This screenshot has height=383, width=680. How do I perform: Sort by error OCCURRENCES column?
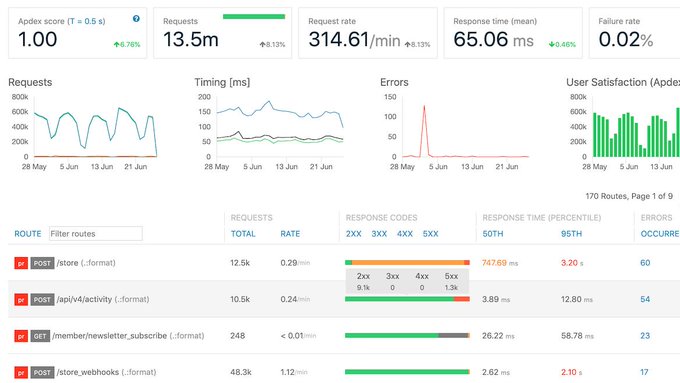[x=660, y=234]
